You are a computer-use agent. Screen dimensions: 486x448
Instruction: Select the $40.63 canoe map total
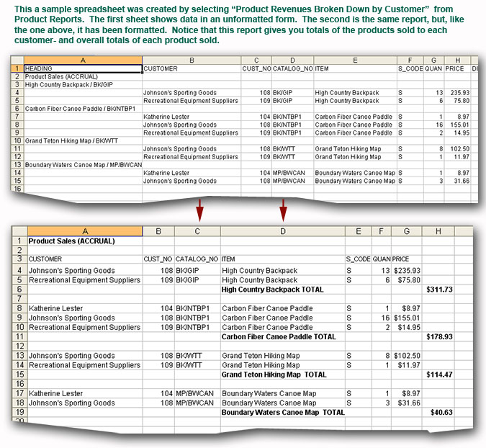tap(439, 413)
